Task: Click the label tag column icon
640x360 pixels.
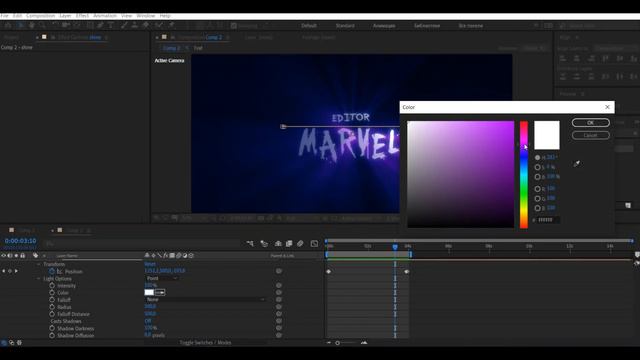Action: (36, 256)
